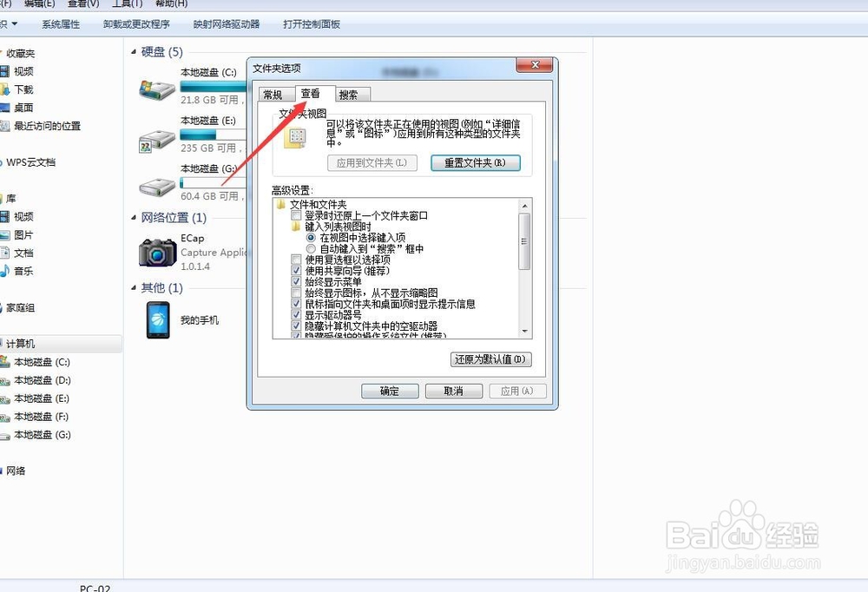Collapse the 其他 (1) group

pyautogui.click(x=134, y=287)
